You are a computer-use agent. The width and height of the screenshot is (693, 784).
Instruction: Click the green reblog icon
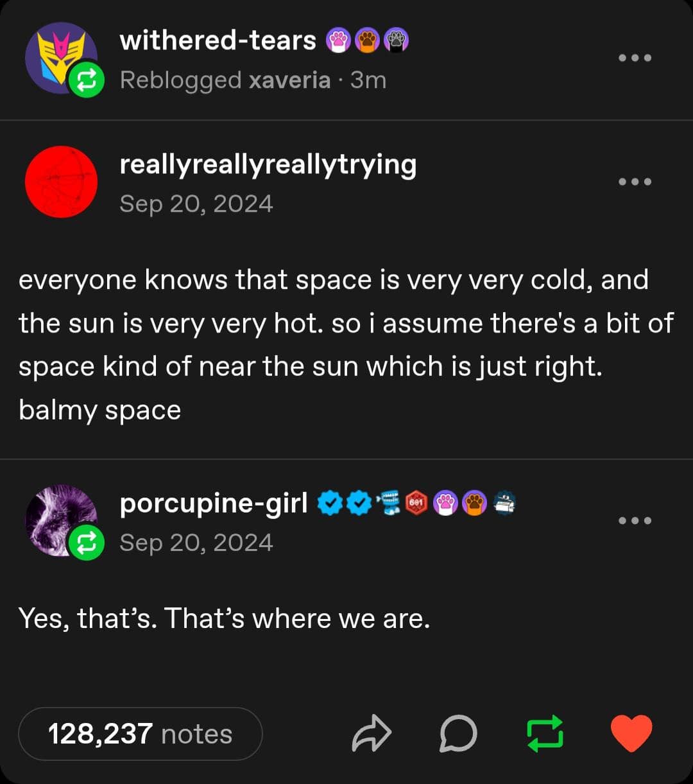click(x=545, y=734)
